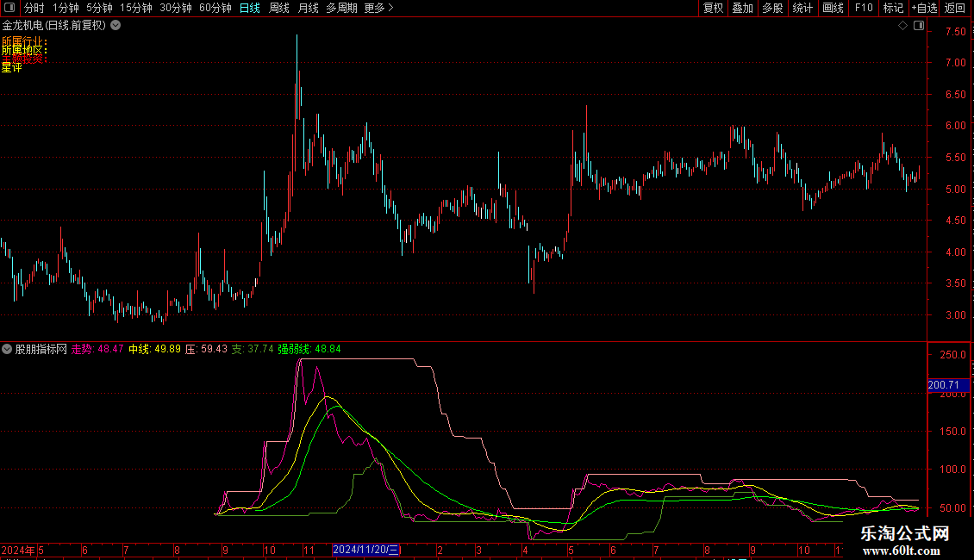The height and width of the screenshot is (560, 974).
Task: Switch to 月线 monthly chart
Action: coord(308,8)
